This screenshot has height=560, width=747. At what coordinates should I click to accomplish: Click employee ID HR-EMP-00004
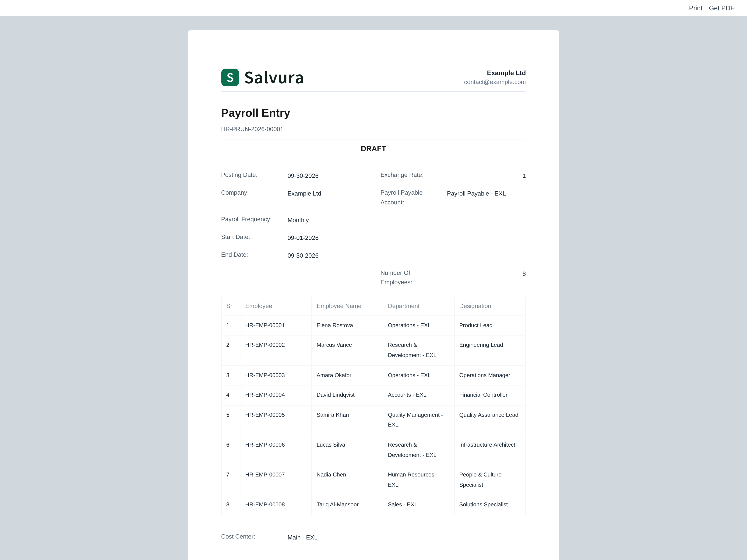265,395
